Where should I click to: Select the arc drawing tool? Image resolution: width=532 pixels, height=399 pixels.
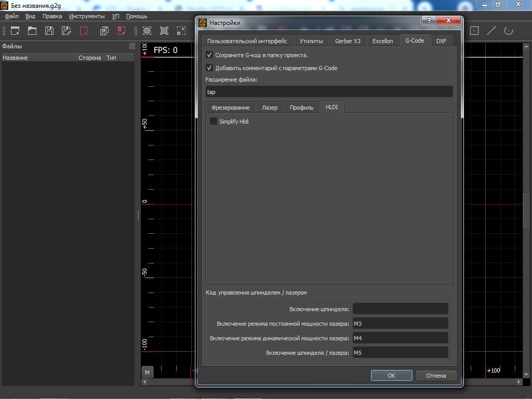click(509, 31)
